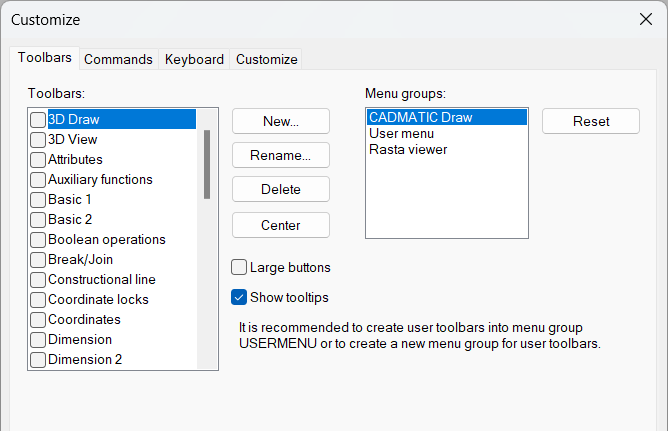
Task: Click the New... button
Action: pos(281,121)
